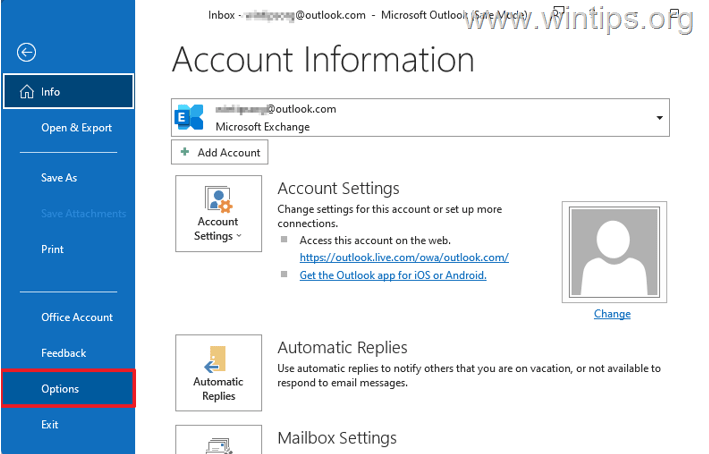Go to Open & Export
The height and width of the screenshot is (454, 709).
point(76,128)
